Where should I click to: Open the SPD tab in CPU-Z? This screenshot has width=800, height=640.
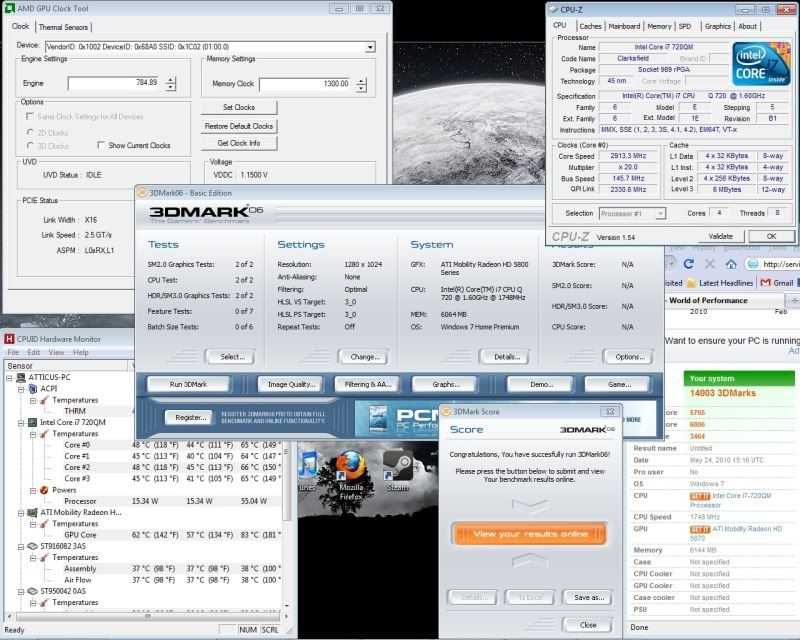click(x=685, y=26)
